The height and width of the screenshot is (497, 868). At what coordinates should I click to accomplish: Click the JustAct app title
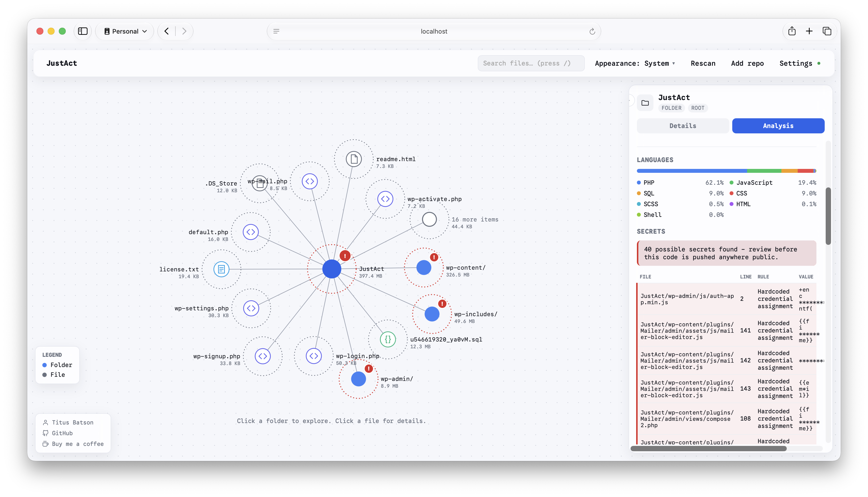(x=62, y=64)
